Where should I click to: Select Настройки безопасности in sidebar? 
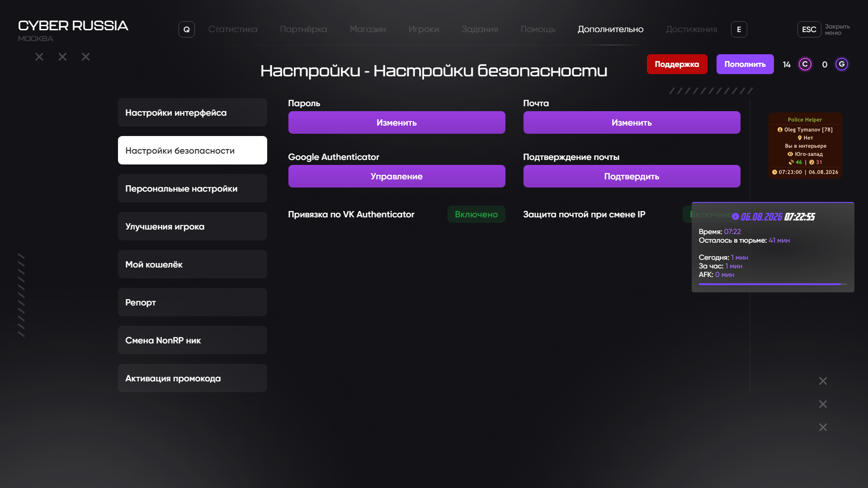pyautogui.click(x=193, y=150)
